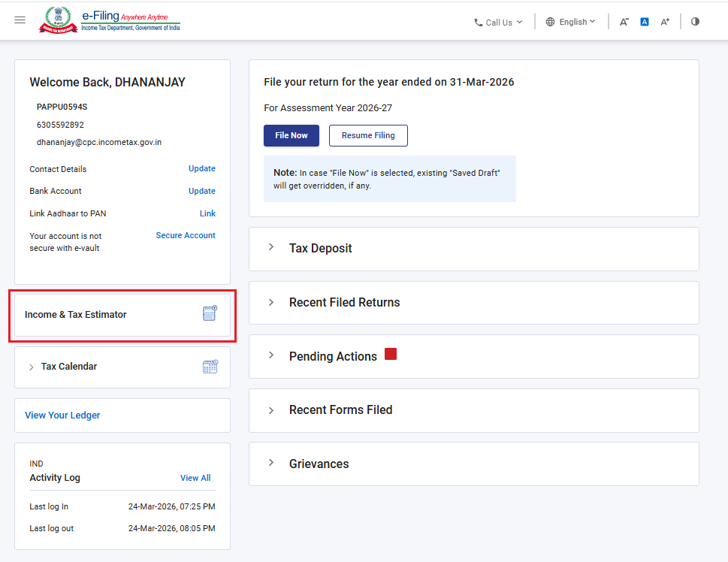The height and width of the screenshot is (562, 728).
Task: Click the globe language icon
Action: tap(550, 22)
